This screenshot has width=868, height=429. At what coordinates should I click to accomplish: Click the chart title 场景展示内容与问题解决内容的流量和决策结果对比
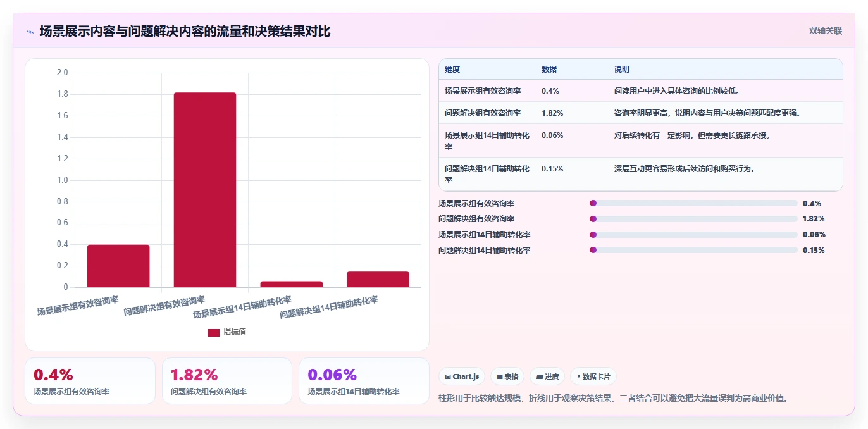(185, 31)
